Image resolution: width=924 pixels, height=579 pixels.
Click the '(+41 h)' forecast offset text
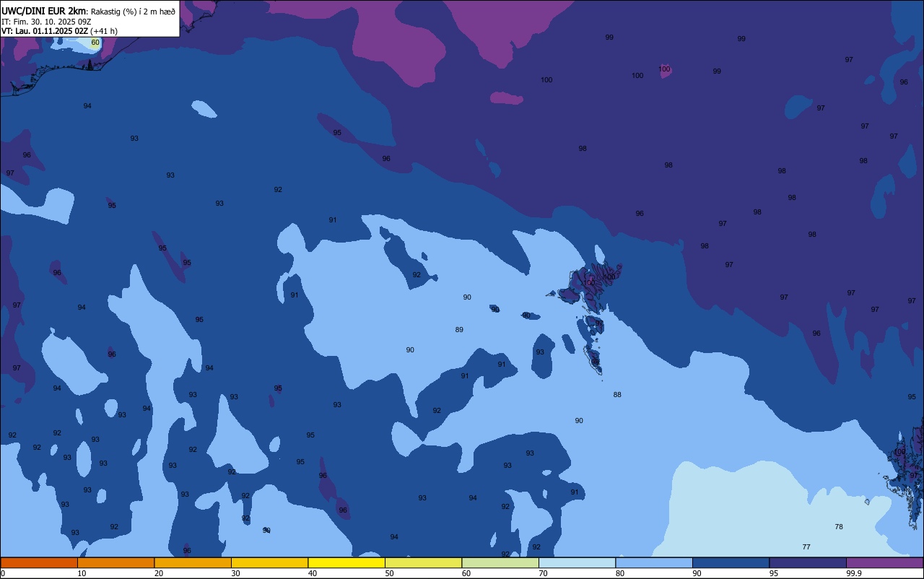104,31
